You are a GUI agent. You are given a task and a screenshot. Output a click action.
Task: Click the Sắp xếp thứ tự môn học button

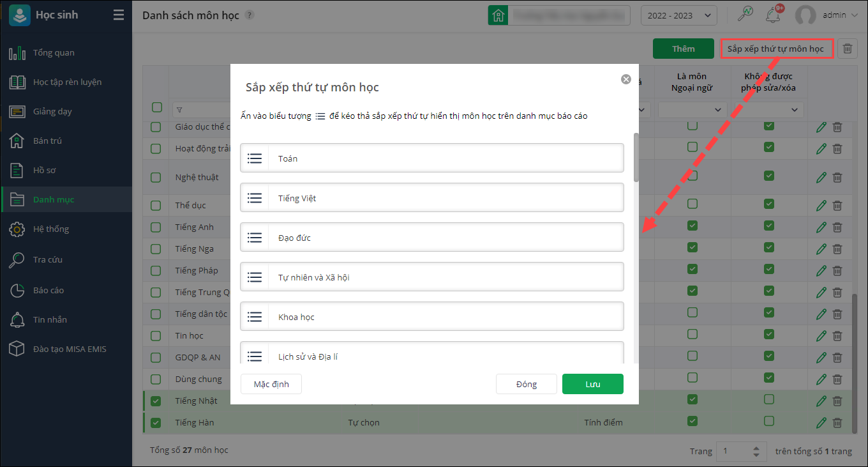pyautogui.click(x=776, y=49)
